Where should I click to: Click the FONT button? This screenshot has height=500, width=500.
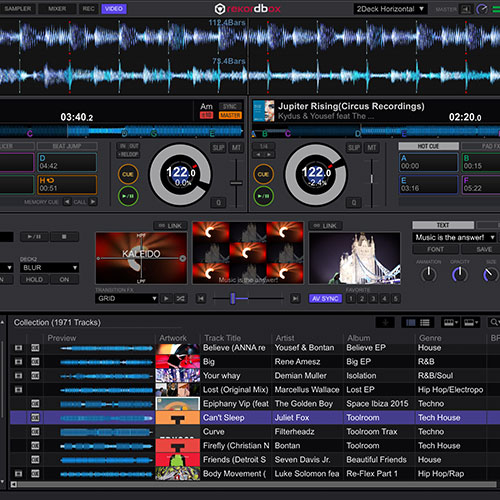click(x=435, y=249)
